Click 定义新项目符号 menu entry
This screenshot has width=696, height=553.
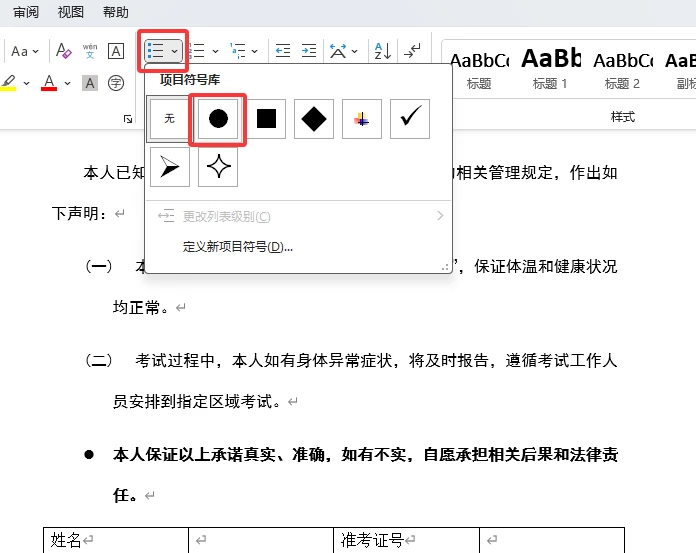pyautogui.click(x=238, y=247)
